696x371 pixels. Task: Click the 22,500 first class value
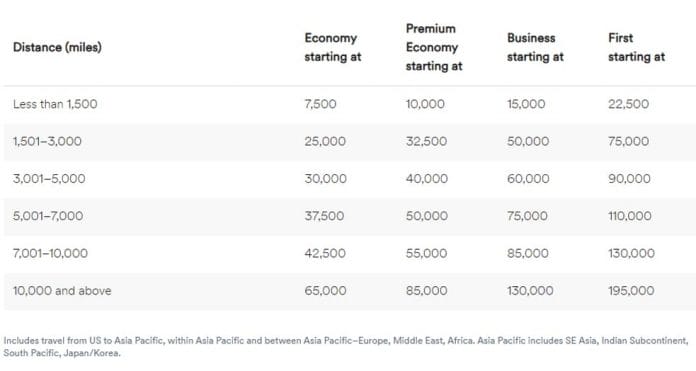coord(629,104)
